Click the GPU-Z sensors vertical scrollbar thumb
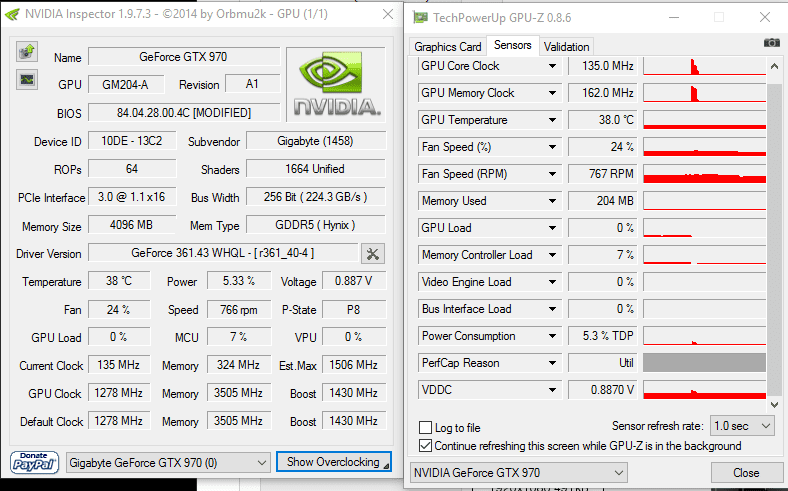 coord(774,240)
